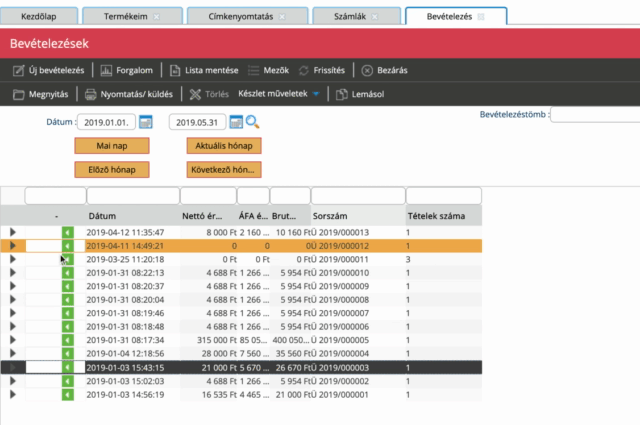Click filter box above Tételek száma column
The image size is (640, 425).
(x=444, y=196)
